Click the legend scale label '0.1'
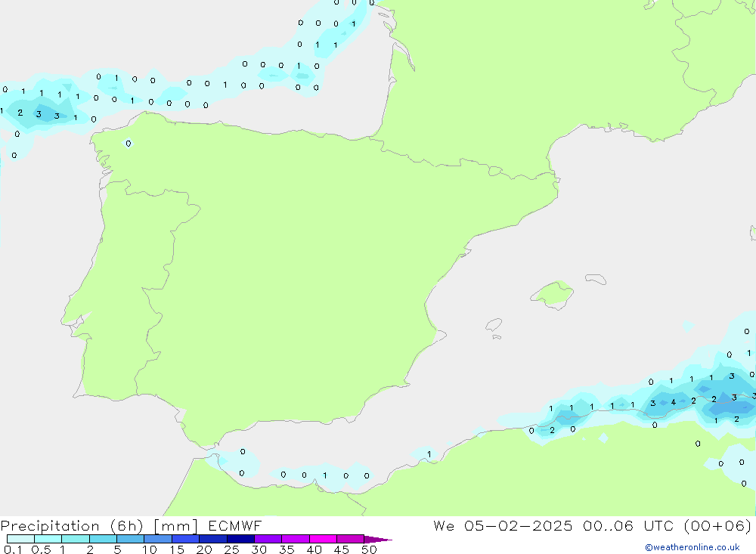The width and height of the screenshot is (756, 554). (x=13, y=549)
